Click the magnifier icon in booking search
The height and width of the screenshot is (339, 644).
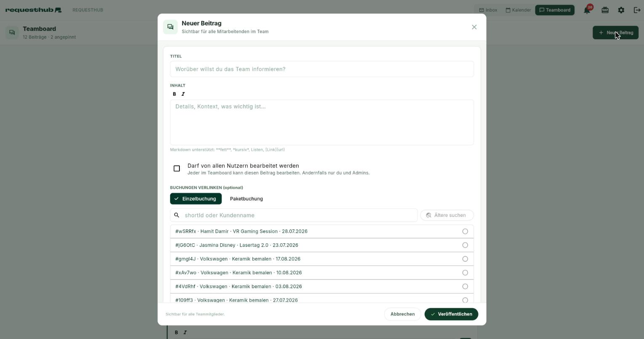177,215
